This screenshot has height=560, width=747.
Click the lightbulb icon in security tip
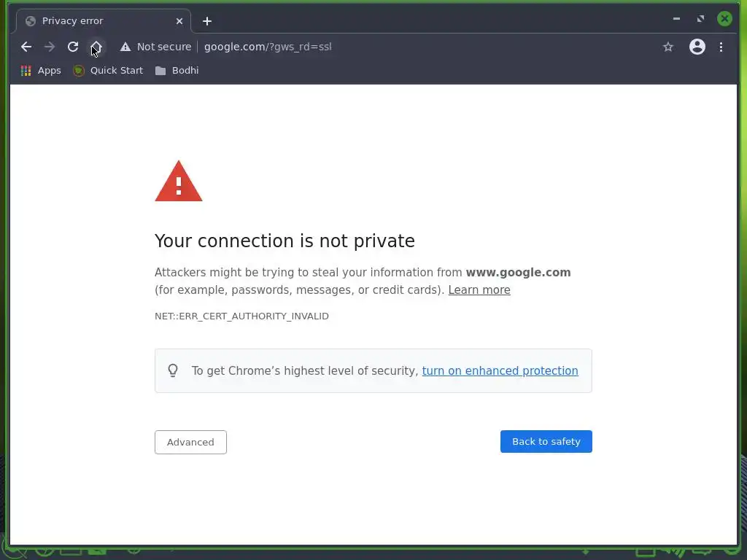coord(173,370)
